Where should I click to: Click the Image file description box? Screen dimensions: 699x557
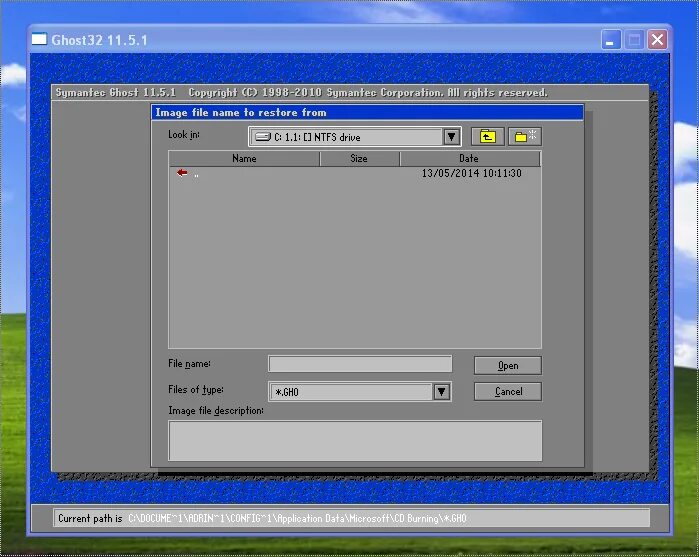pos(355,441)
